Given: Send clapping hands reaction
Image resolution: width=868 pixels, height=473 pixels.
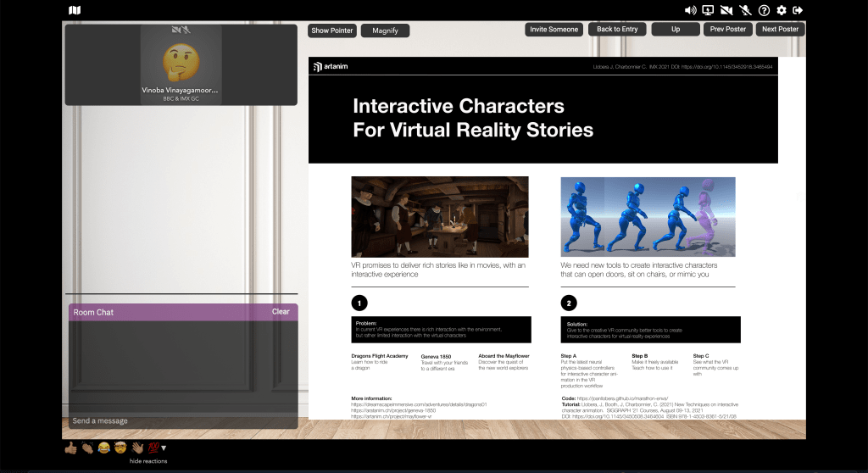Looking at the screenshot, I should (x=87, y=447).
